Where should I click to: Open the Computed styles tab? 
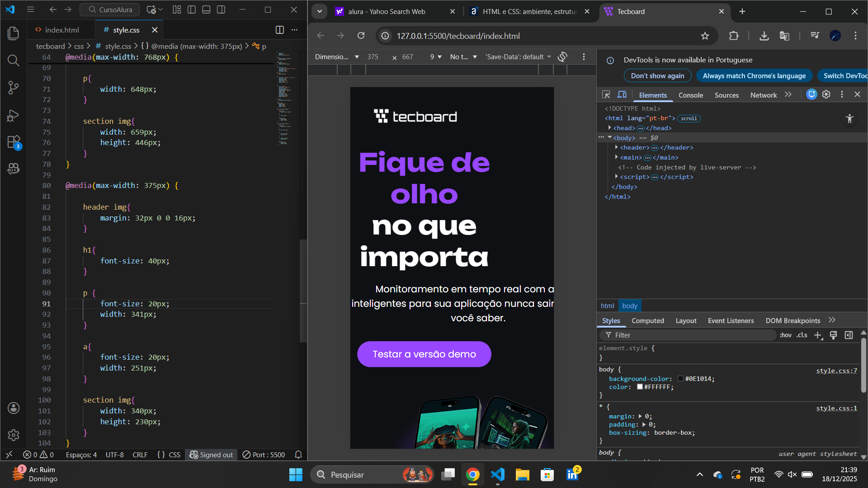coord(648,320)
